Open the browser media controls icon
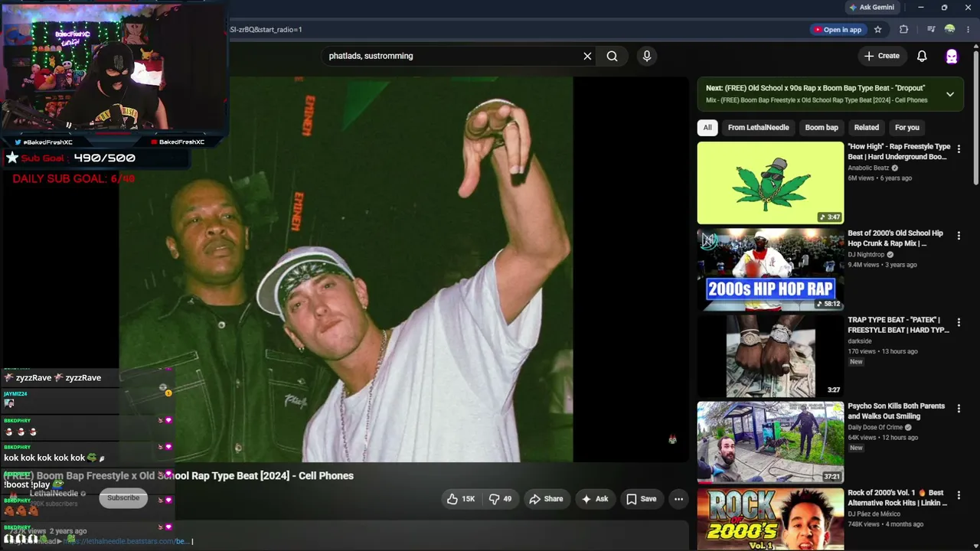The height and width of the screenshot is (551, 980). click(931, 30)
